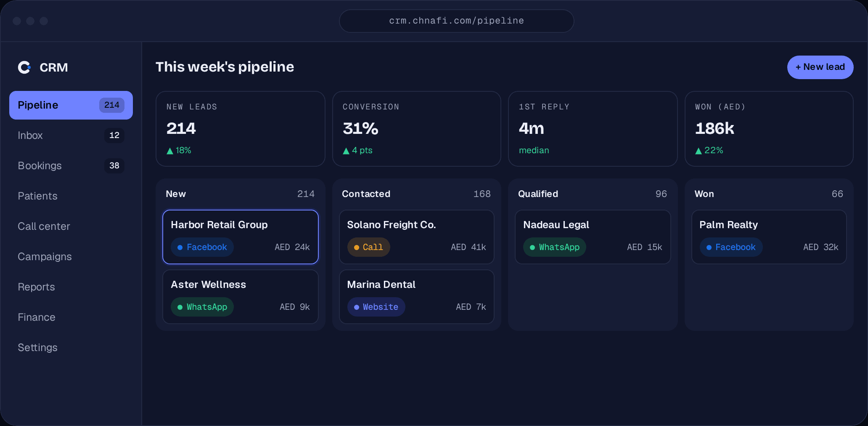Go to Bookings in sidebar
The width and height of the screenshot is (868, 426).
point(71,166)
